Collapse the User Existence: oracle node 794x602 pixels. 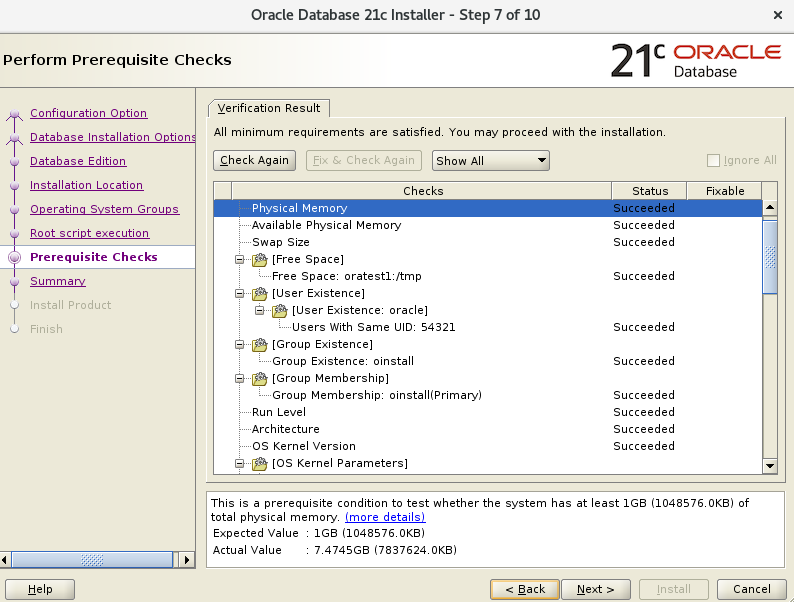(259, 310)
